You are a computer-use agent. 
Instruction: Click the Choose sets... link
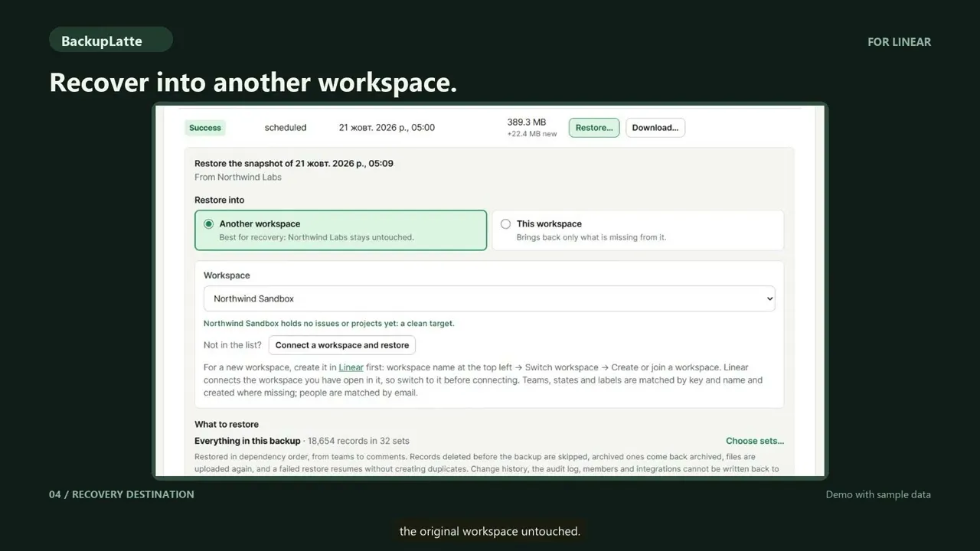pyautogui.click(x=755, y=441)
